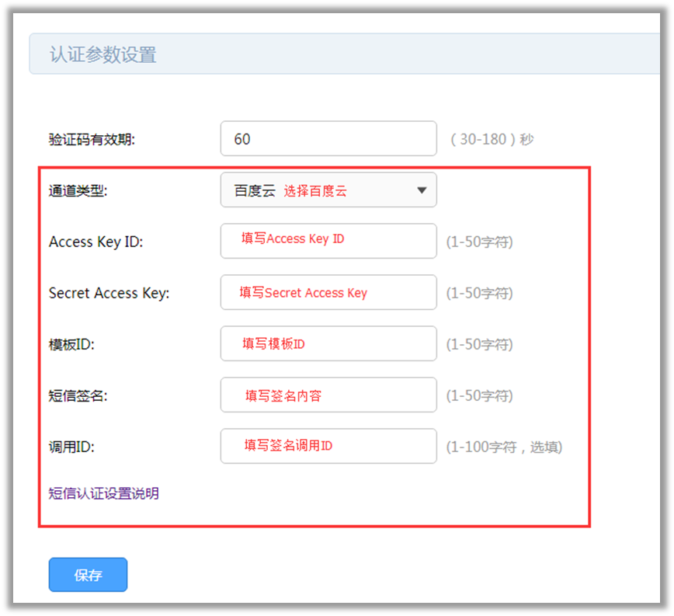Image resolution: width=674 pixels, height=616 pixels.
Task: Focus the Access Key ID input field
Action: [x=328, y=241]
